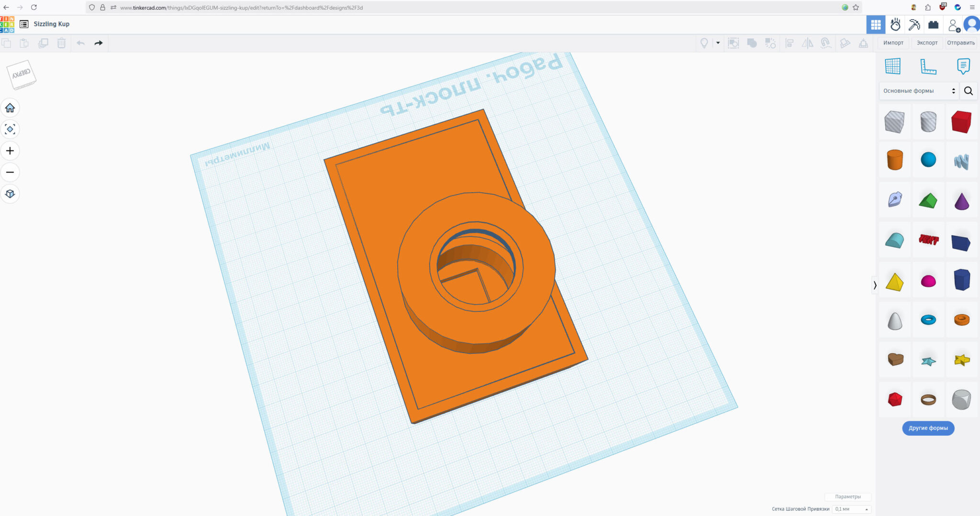Image resolution: width=980 pixels, height=516 pixels.
Task: Pick the striped hole box shape
Action: point(894,121)
